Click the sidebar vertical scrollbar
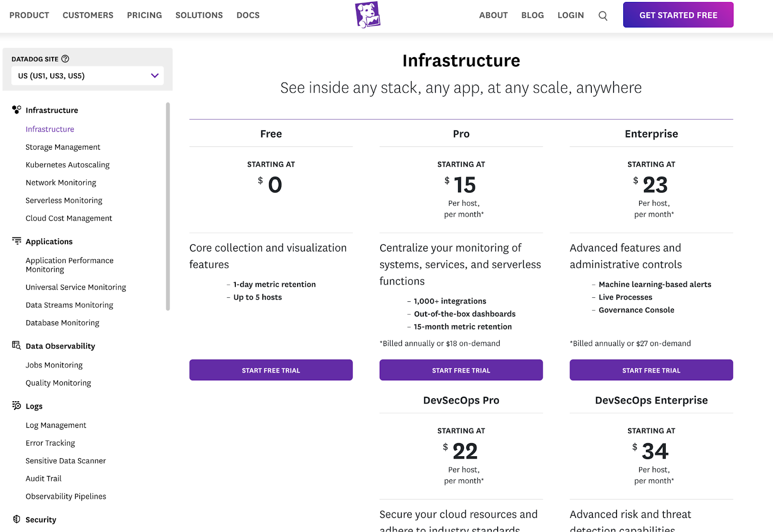The height and width of the screenshot is (532, 773). (168, 206)
